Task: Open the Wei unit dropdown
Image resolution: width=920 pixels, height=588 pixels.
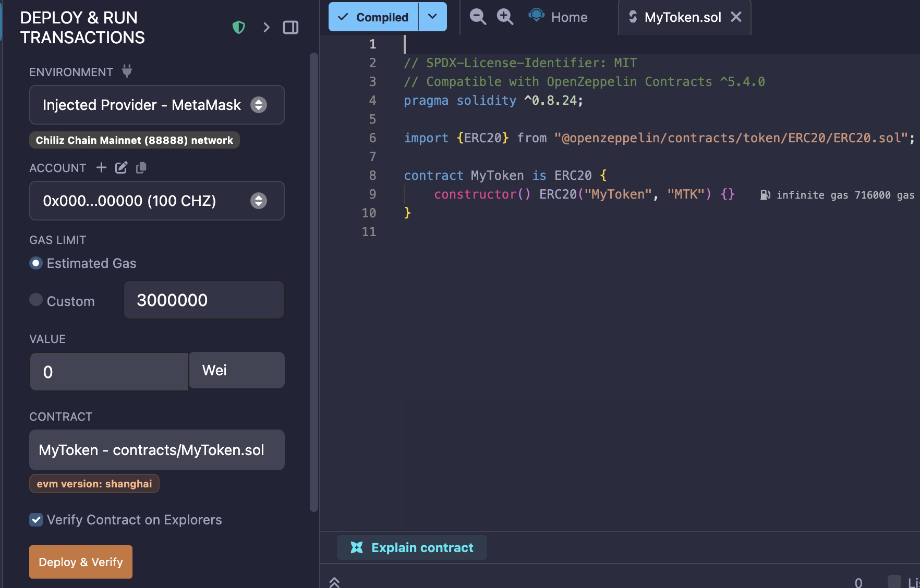Action: point(237,370)
